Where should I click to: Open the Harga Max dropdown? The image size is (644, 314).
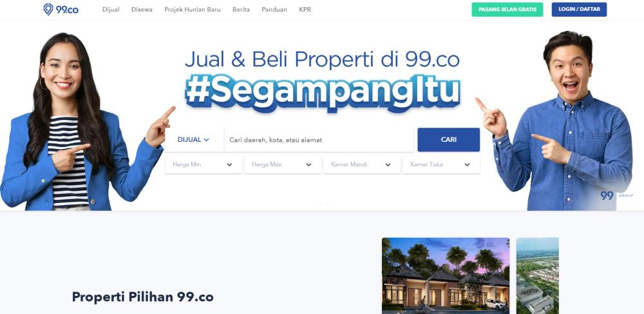pyautogui.click(x=283, y=164)
